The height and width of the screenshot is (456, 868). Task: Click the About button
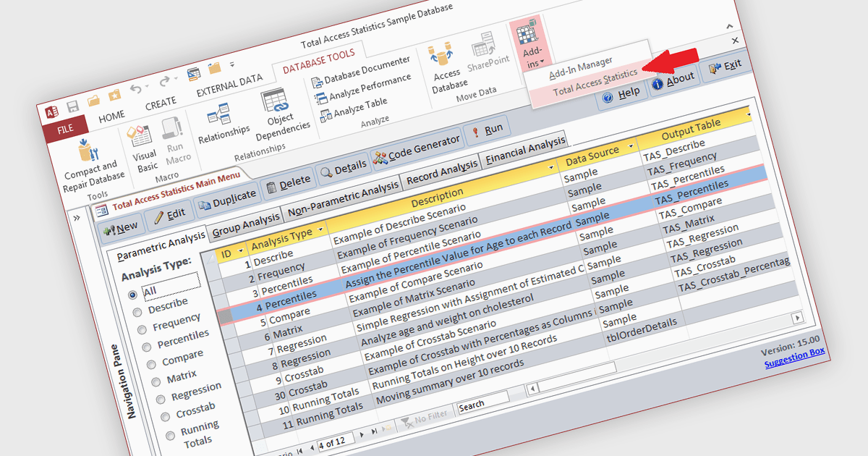click(x=673, y=80)
